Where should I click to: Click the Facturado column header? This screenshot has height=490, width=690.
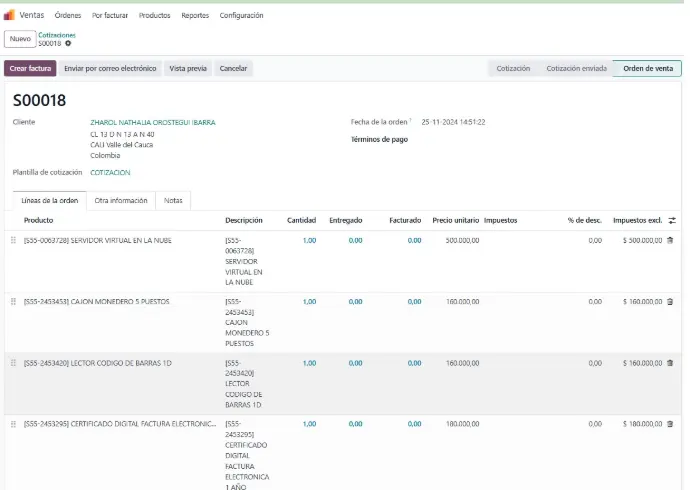click(x=405, y=220)
